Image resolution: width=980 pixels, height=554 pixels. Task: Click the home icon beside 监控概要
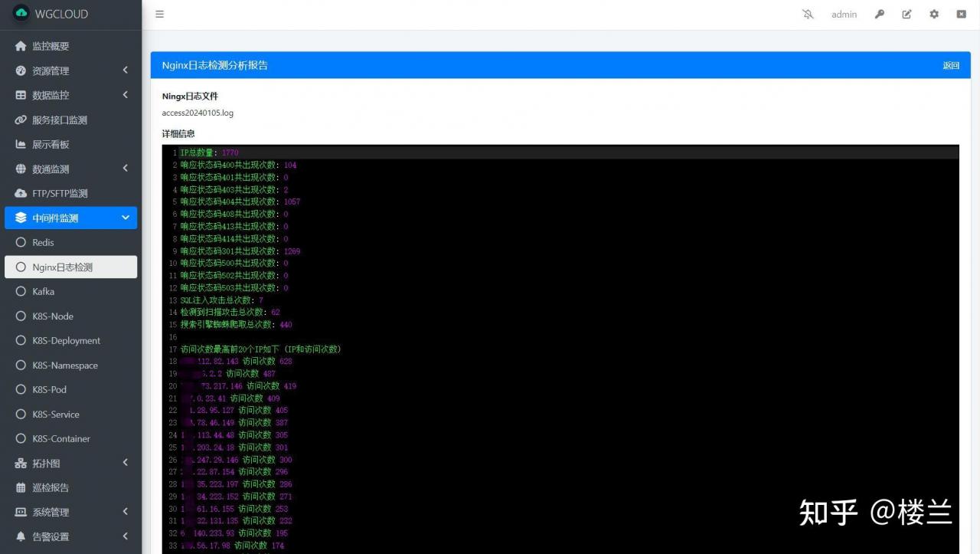[21, 46]
